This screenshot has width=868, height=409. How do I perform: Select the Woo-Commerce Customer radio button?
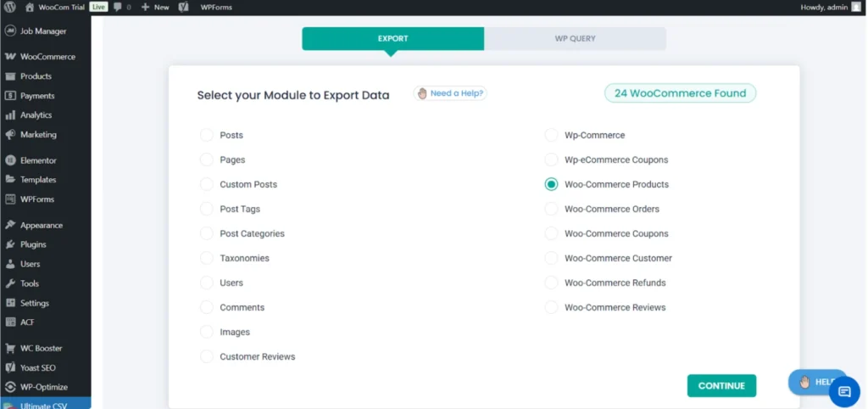[x=551, y=258]
